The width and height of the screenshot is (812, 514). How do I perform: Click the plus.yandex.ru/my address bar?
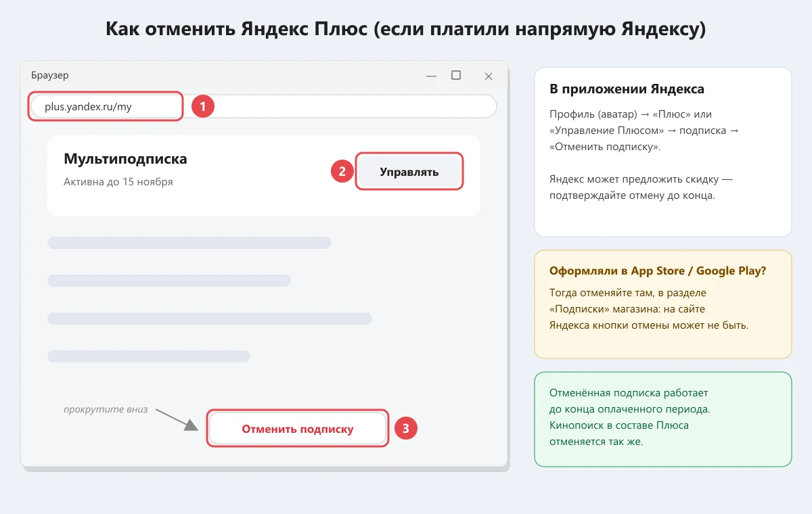[264, 106]
